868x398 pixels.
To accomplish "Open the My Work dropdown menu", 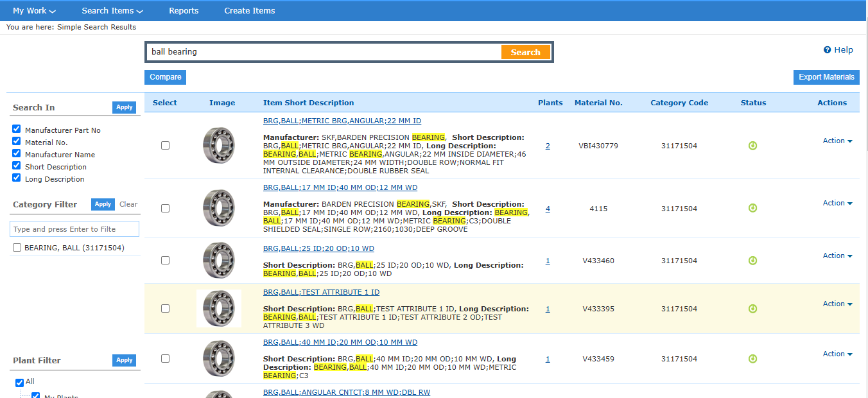I will 34,11.
